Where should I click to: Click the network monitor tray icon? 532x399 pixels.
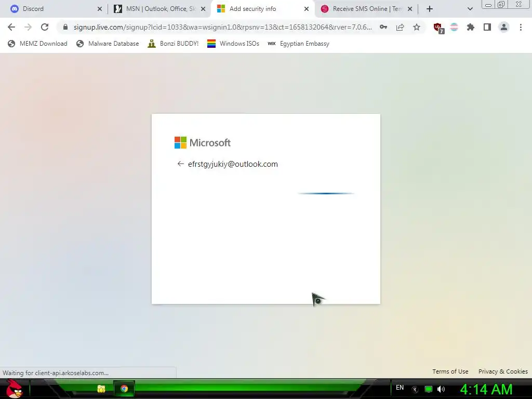click(x=429, y=389)
